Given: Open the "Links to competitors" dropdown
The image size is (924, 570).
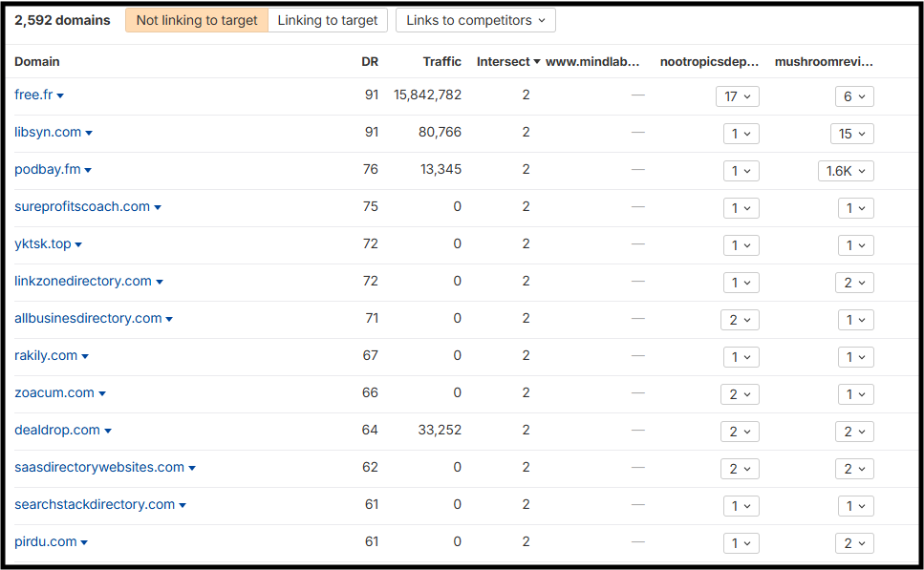Looking at the screenshot, I should [x=475, y=19].
